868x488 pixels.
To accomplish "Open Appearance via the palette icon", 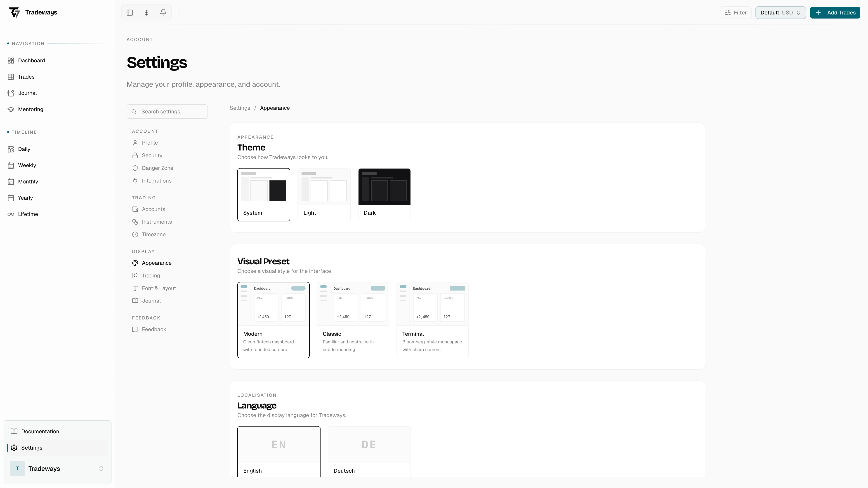I will [x=135, y=263].
